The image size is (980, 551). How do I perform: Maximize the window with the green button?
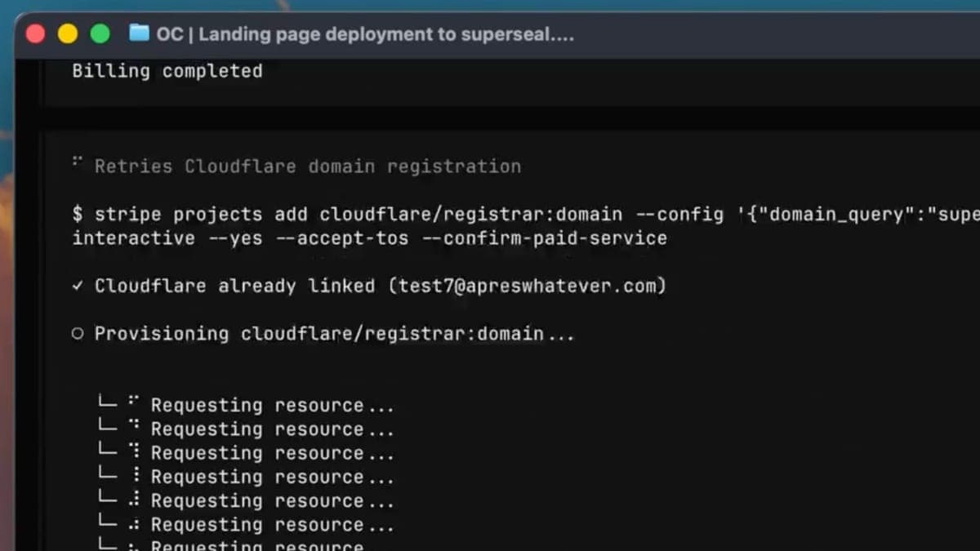click(100, 33)
